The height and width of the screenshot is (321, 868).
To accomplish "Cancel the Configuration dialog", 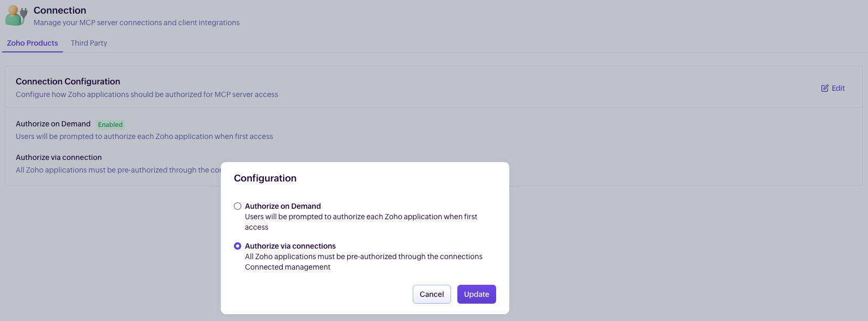I will 432,294.
